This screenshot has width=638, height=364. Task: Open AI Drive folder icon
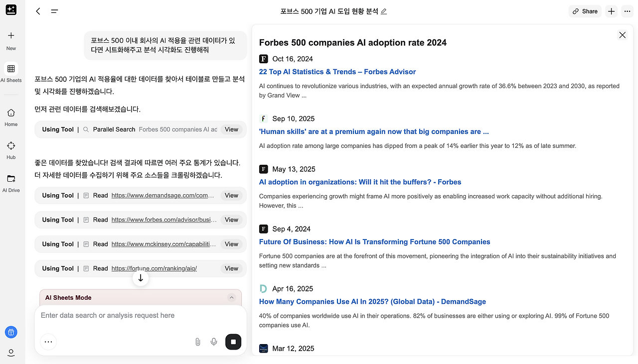(11, 179)
